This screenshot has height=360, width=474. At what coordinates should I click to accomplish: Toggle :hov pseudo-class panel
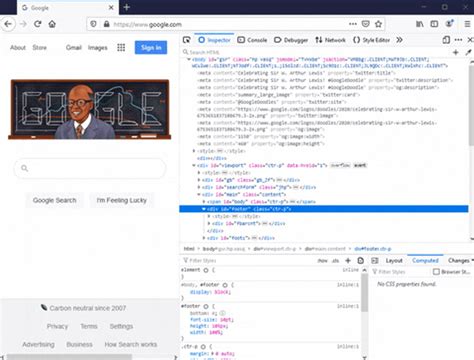[x=322, y=261]
